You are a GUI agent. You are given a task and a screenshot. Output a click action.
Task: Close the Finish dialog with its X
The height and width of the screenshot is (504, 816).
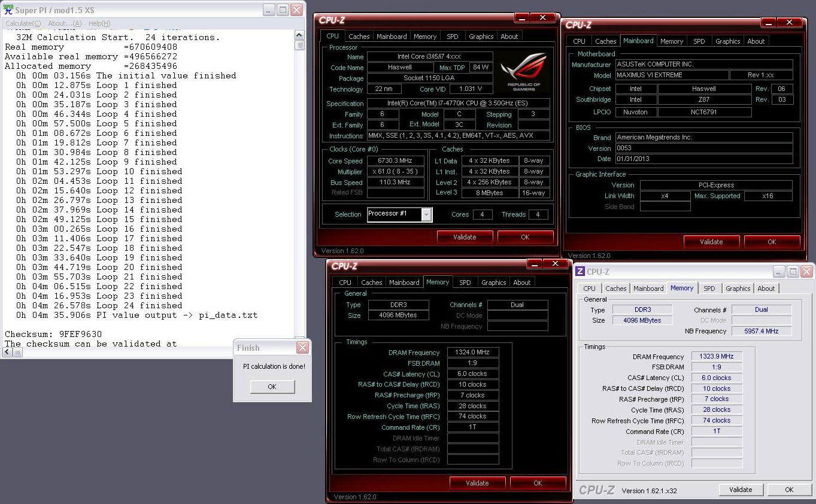302,348
